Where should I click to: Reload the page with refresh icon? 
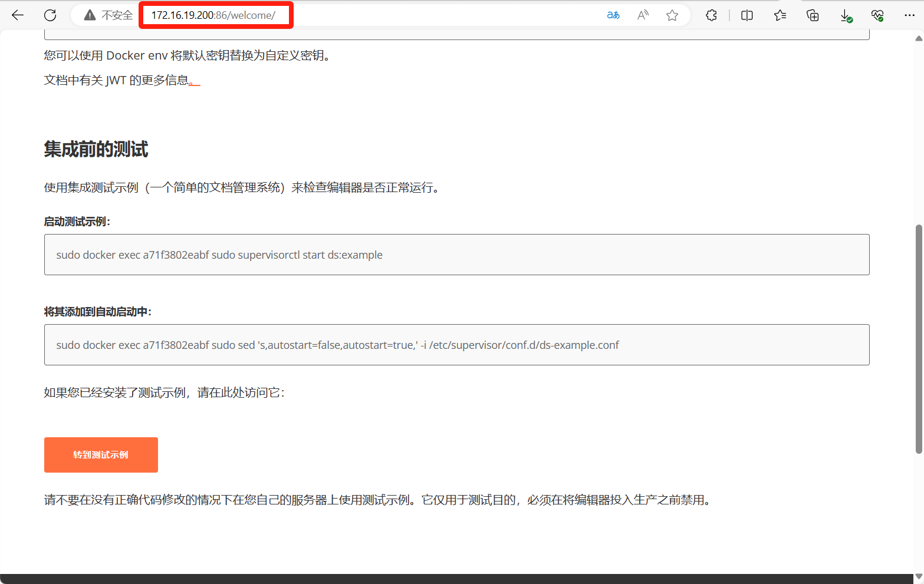(x=50, y=15)
